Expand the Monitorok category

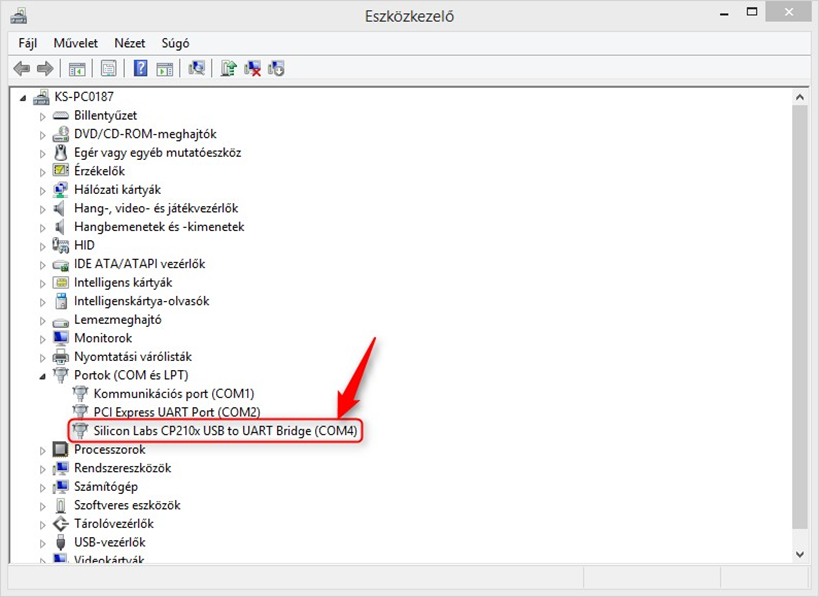[43, 339]
